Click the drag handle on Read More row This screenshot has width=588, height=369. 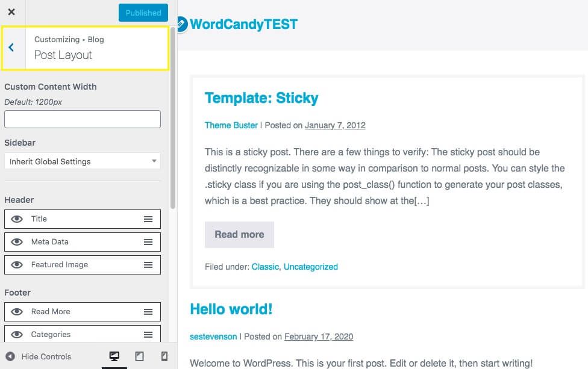[148, 312]
